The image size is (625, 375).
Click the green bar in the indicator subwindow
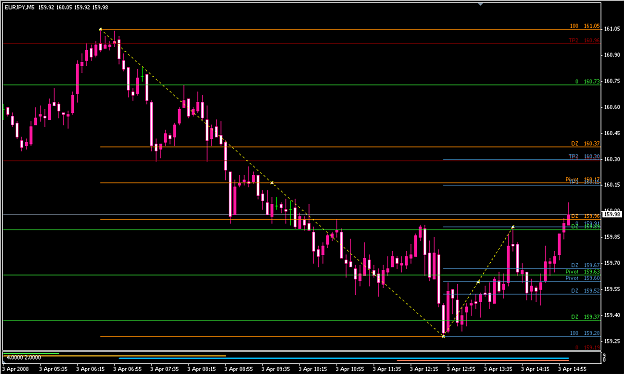click(x=31, y=353)
